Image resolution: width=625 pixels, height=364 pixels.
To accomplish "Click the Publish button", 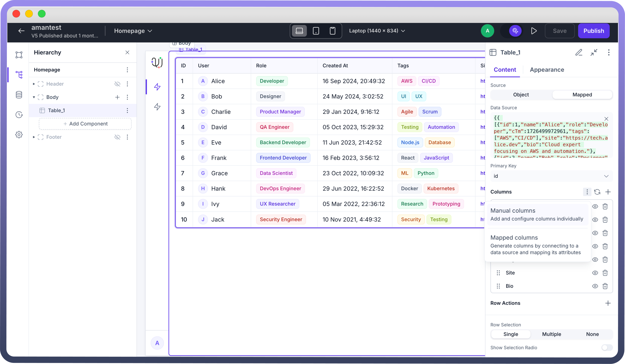I will point(593,31).
